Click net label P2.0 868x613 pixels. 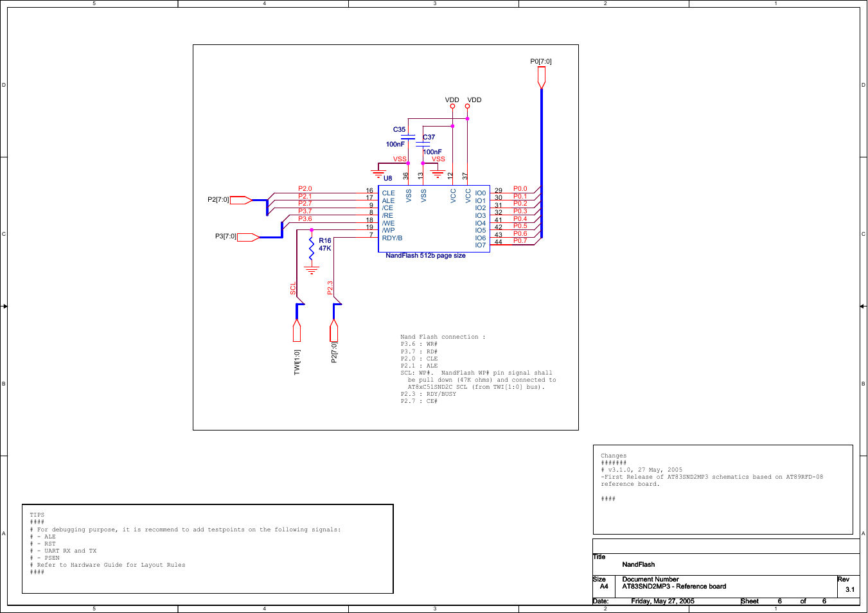pyautogui.click(x=305, y=189)
